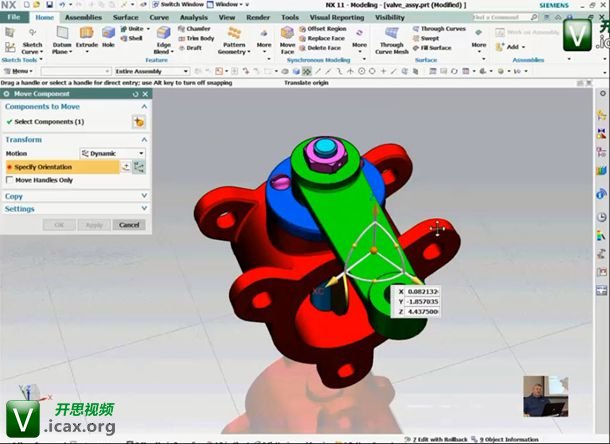Click the Offset Region command
The width and height of the screenshot is (610, 444).
323,29
